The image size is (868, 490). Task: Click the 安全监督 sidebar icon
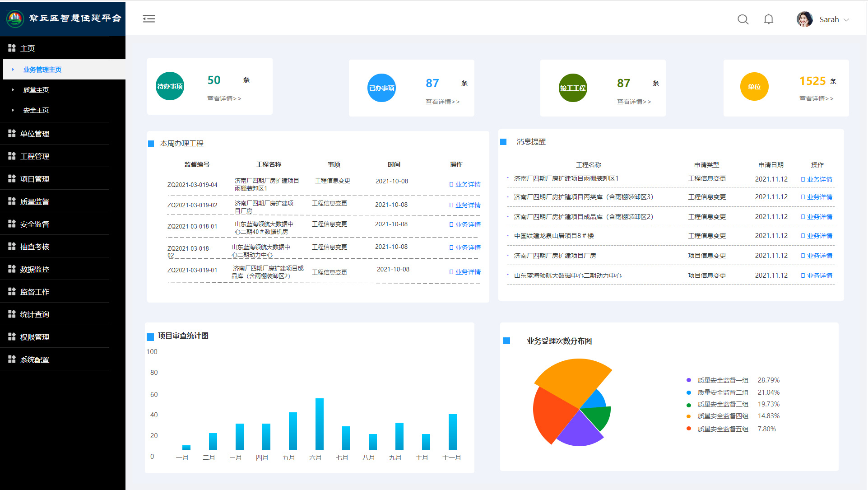click(12, 224)
